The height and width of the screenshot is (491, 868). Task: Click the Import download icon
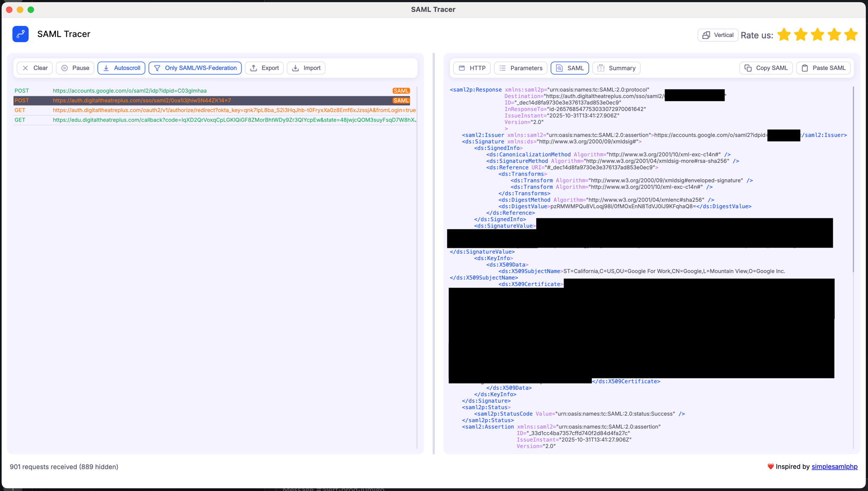tap(296, 68)
